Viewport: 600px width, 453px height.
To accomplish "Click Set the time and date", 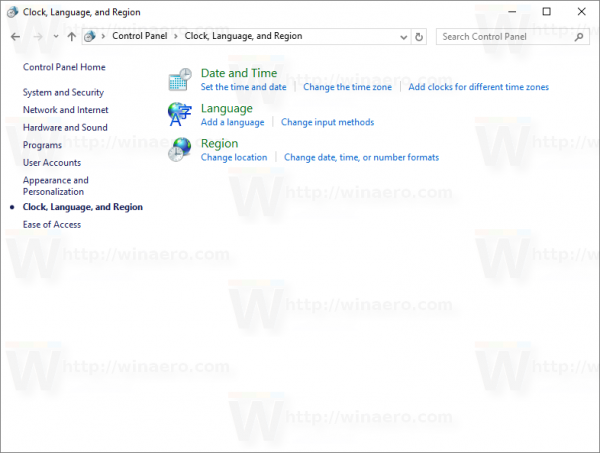I will [x=243, y=87].
